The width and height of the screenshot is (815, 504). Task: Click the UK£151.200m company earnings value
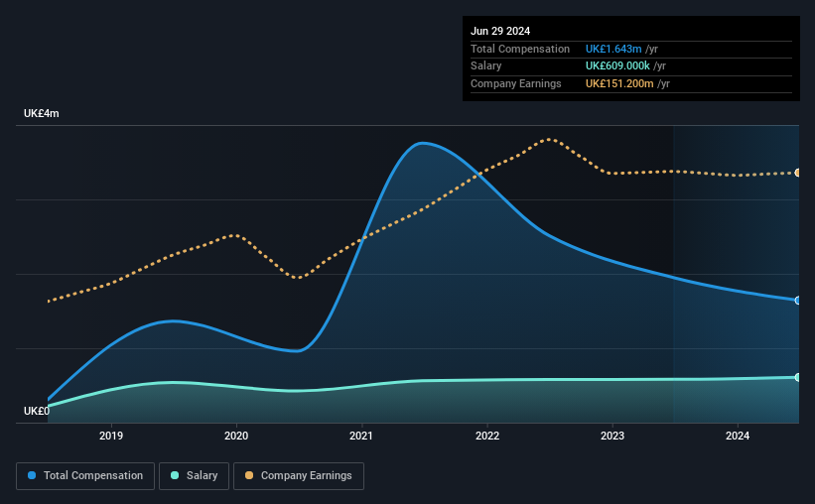619,83
